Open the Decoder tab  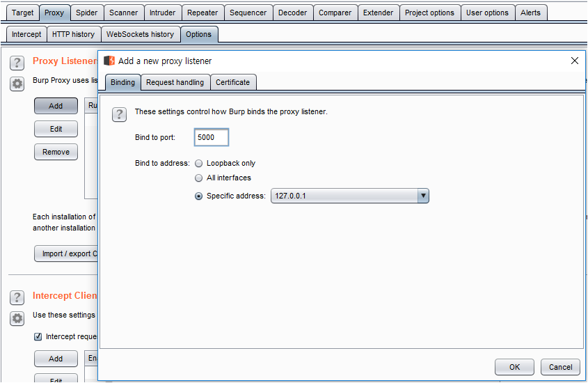pyautogui.click(x=292, y=13)
